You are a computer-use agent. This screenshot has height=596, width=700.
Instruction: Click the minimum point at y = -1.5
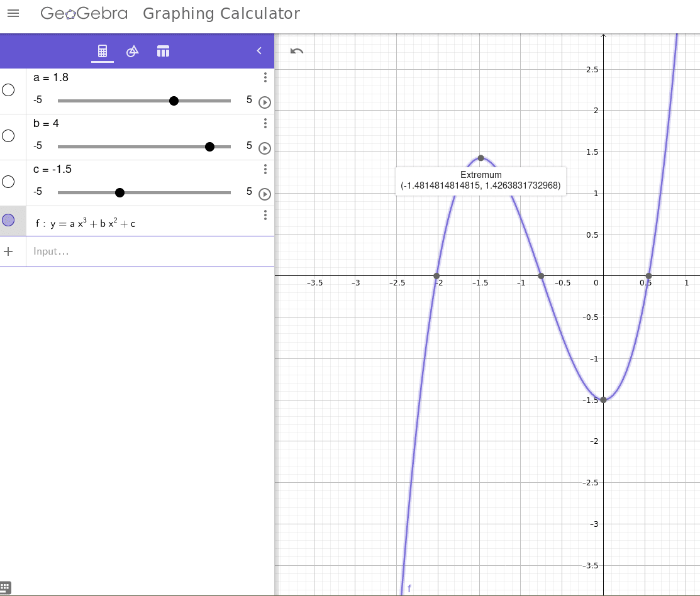(603, 400)
